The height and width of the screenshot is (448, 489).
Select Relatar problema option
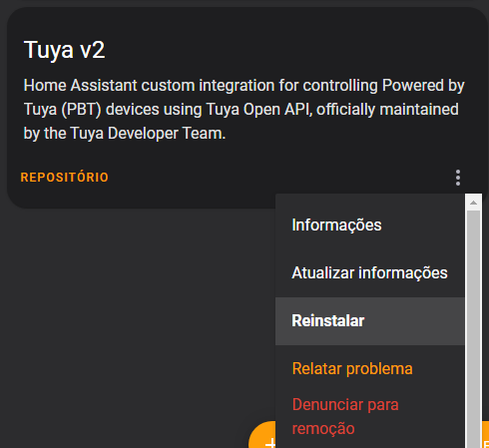pyautogui.click(x=370, y=369)
